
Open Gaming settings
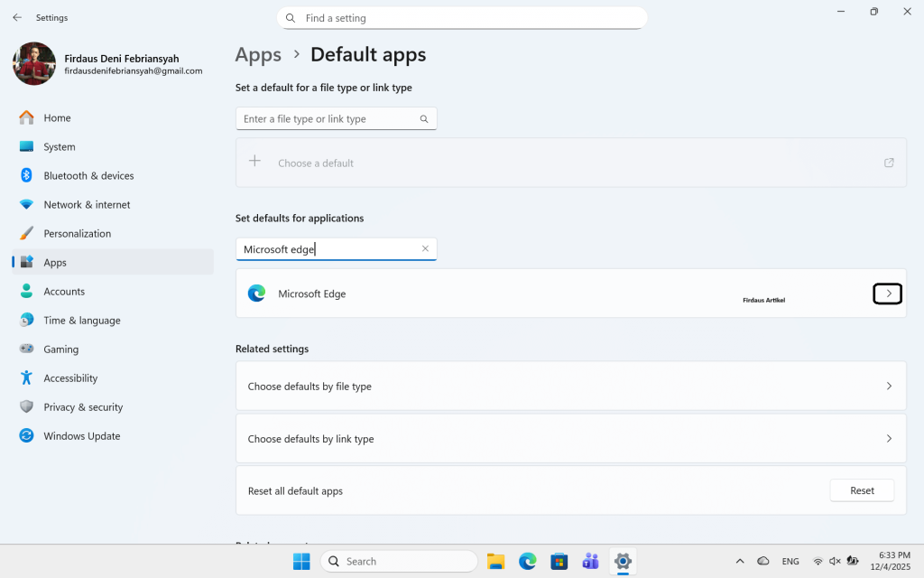113,349
